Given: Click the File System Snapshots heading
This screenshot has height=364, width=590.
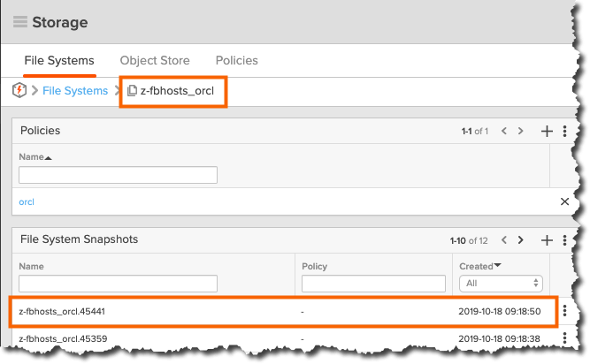Looking at the screenshot, I should (x=79, y=239).
